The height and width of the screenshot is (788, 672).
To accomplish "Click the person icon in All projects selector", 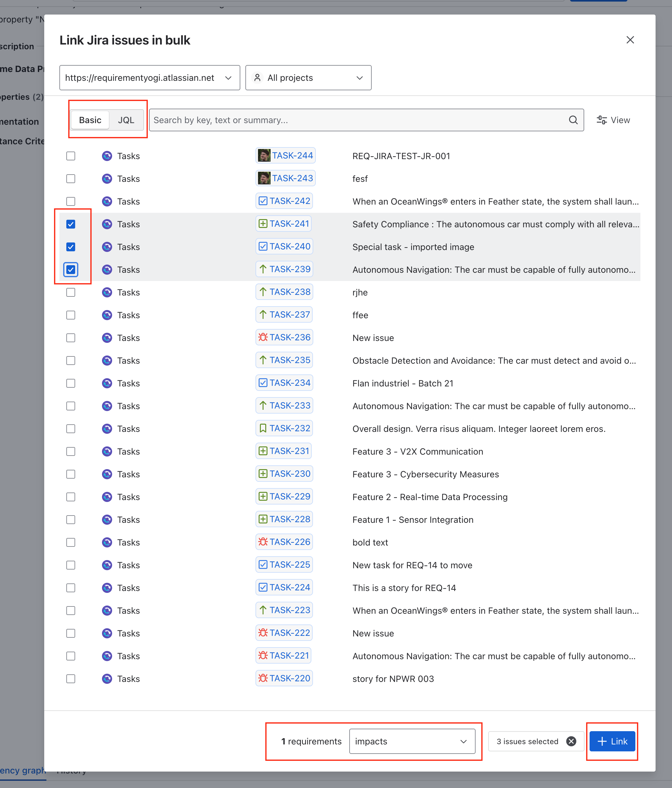I will point(257,78).
